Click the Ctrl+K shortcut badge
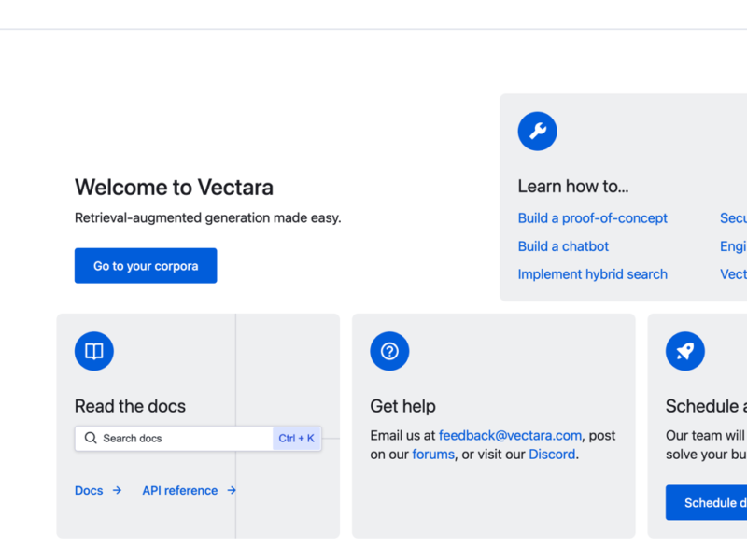The width and height of the screenshot is (747, 560). (x=297, y=438)
